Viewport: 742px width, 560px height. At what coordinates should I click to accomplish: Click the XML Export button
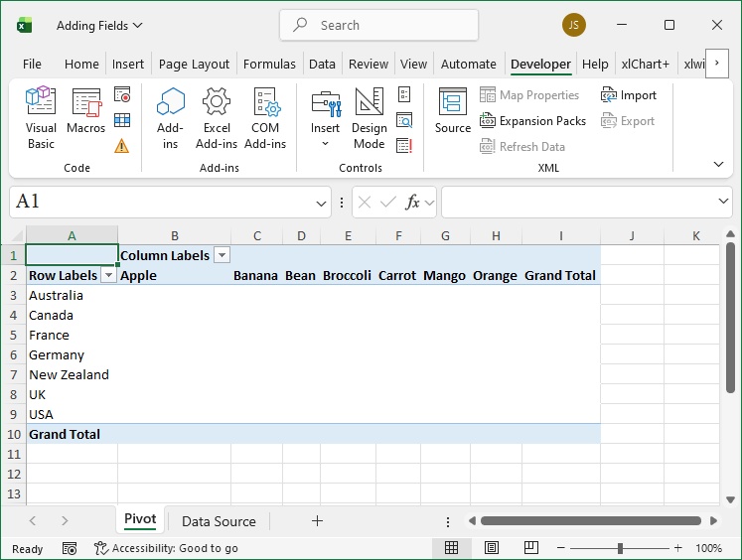pyautogui.click(x=628, y=121)
